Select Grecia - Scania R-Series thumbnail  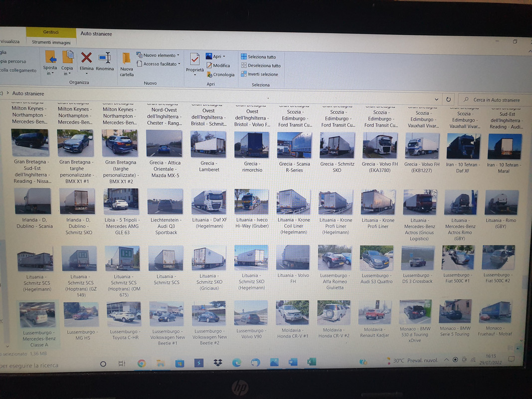[294, 145]
